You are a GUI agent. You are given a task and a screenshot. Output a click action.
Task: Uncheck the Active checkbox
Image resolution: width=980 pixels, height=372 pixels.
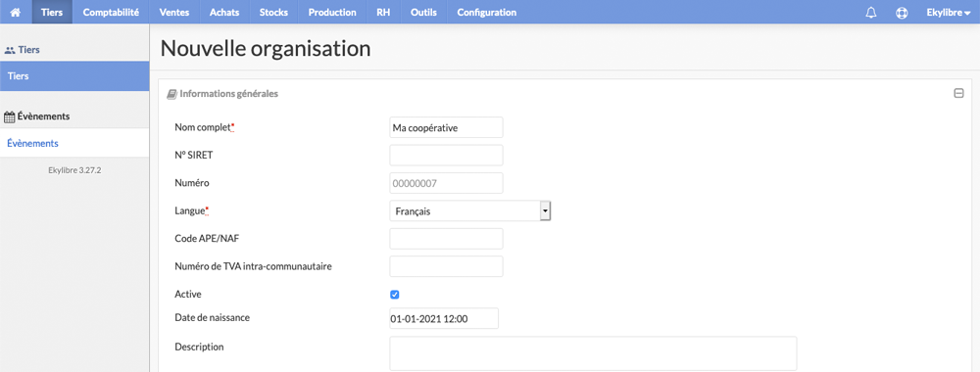[x=394, y=295]
